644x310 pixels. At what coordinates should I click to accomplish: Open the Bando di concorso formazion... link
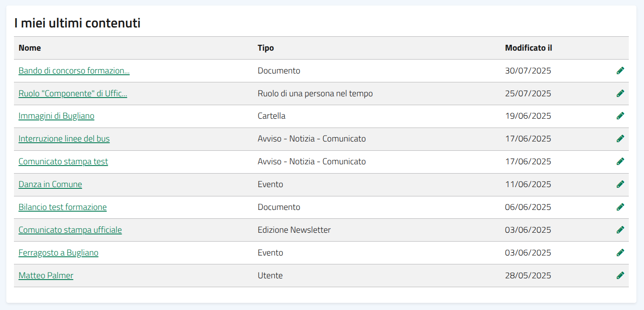(x=74, y=71)
